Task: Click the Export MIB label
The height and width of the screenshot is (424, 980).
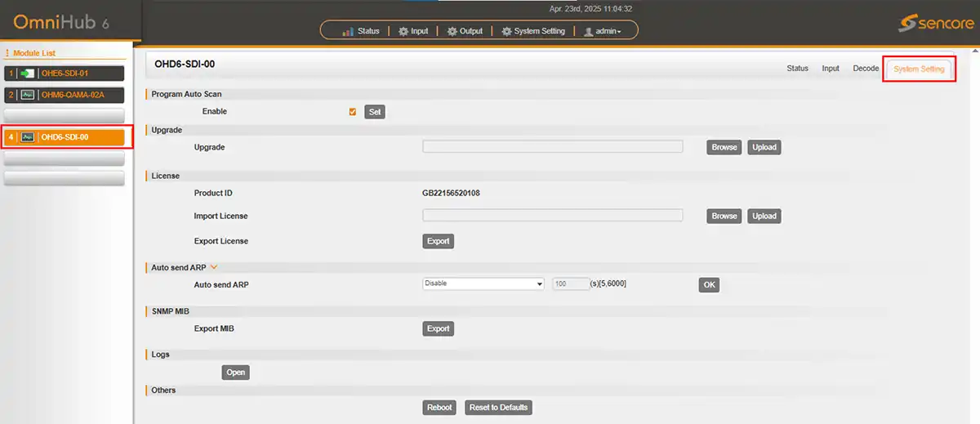Action: [215, 329]
